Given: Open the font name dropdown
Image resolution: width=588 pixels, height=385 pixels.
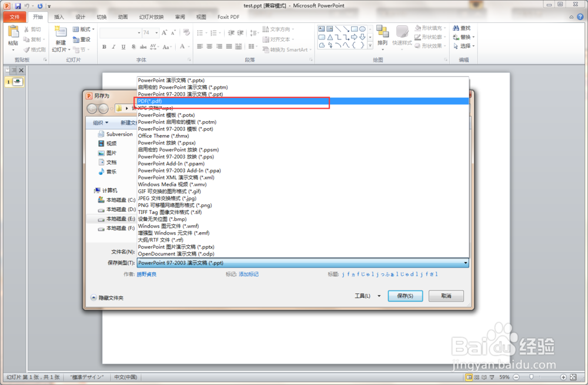Looking at the screenshot, I should 139,33.
